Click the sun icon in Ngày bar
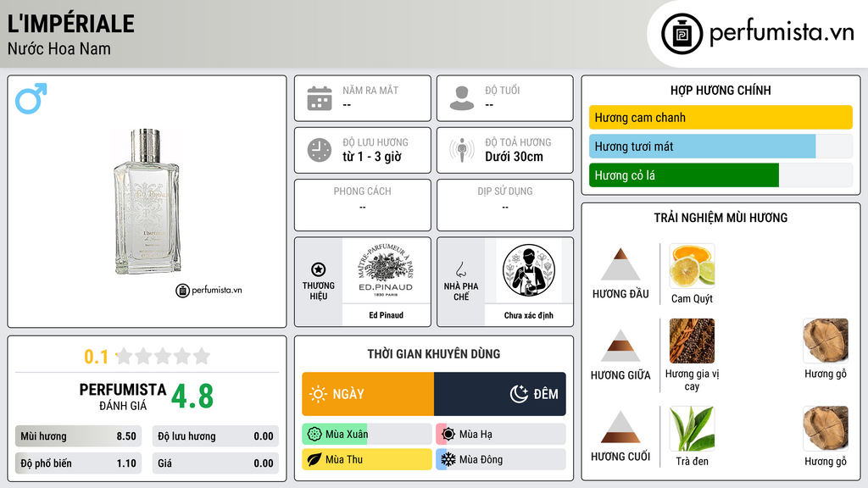The width and height of the screenshot is (868, 488). point(319,394)
